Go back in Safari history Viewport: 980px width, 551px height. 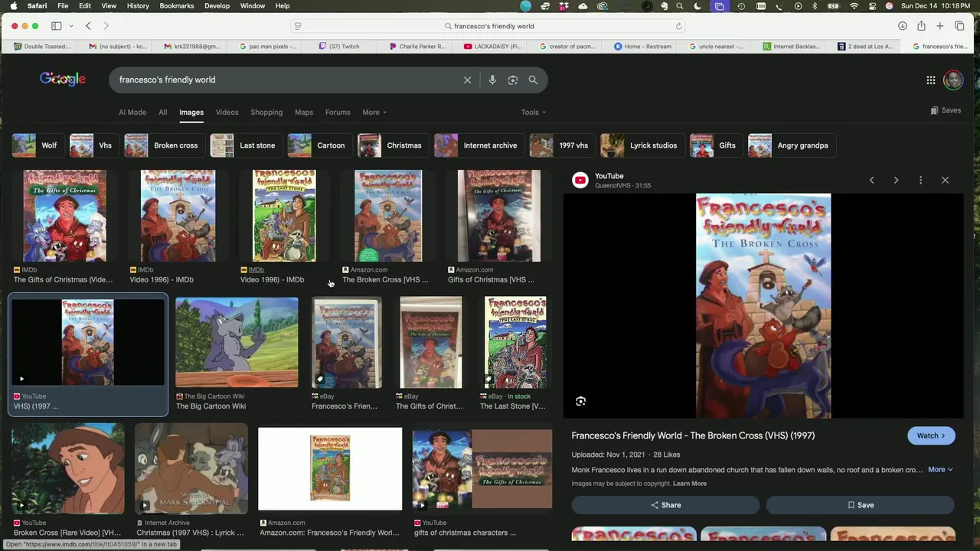coord(88,26)
